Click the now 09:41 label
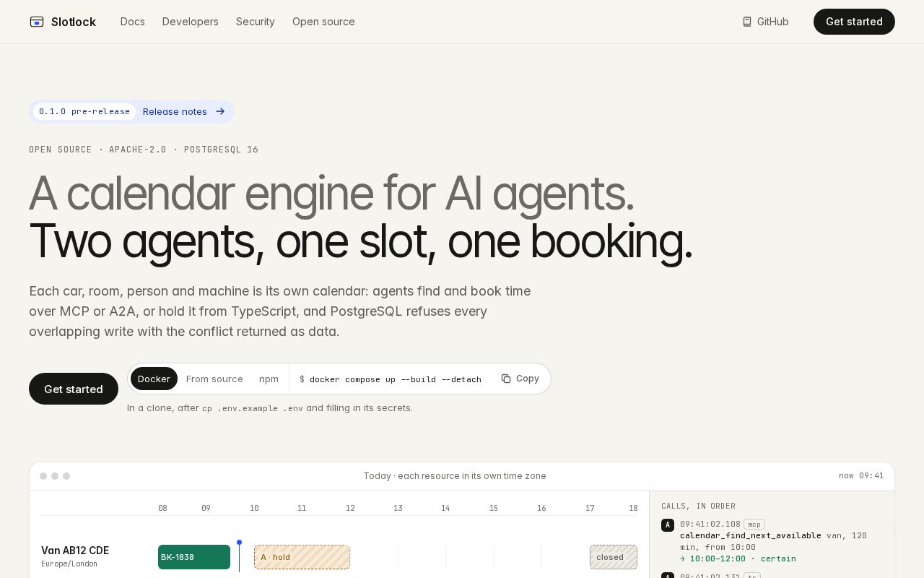 (x=861, y=475)
